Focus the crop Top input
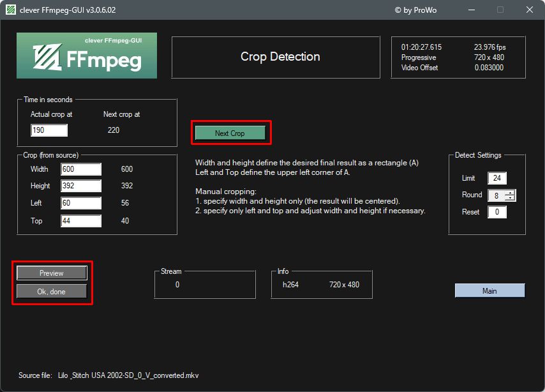The image size is (545, 392). point(81,221)
